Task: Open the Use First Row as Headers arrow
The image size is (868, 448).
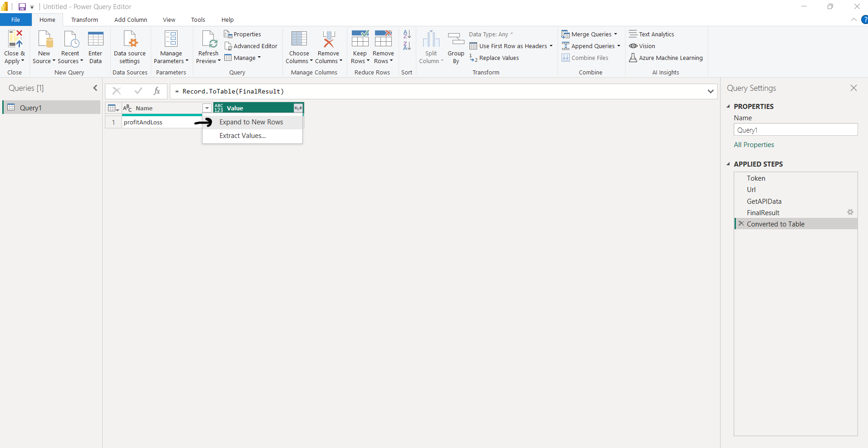Action: 551,46
